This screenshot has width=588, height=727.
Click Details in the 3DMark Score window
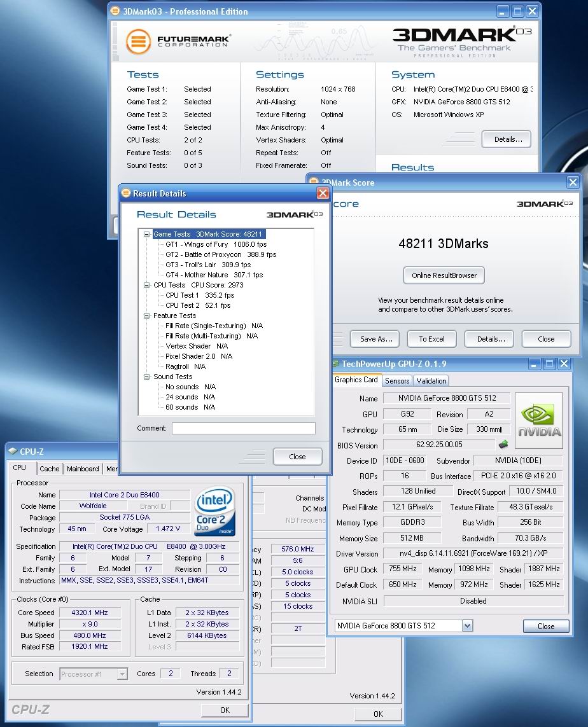(x=491, y=339)
